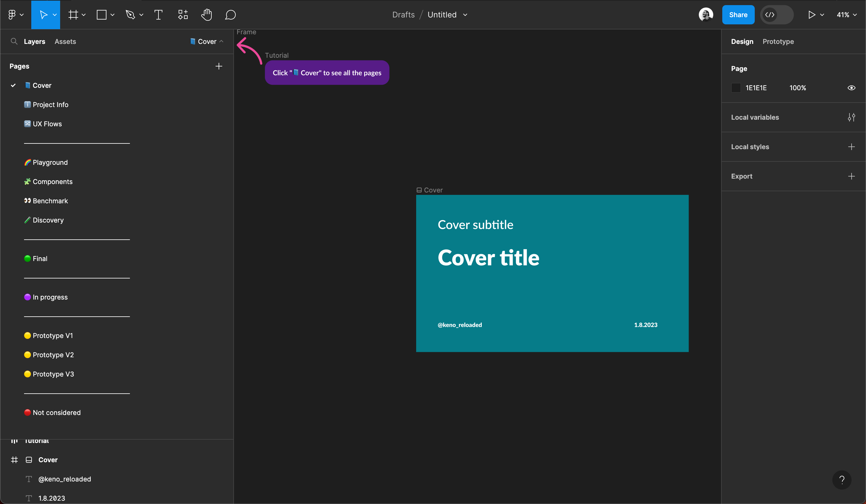Click the Cover title text on canvas
The height and width of the screenshot is (504, 866).
[488, 257]
